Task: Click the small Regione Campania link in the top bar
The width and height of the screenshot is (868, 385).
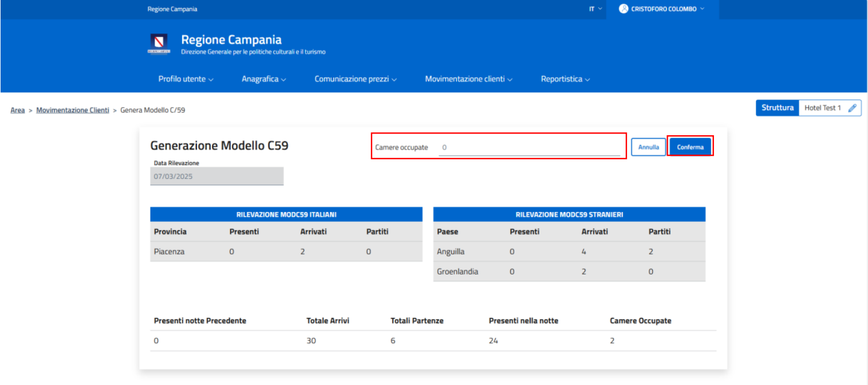Action: 172,9
